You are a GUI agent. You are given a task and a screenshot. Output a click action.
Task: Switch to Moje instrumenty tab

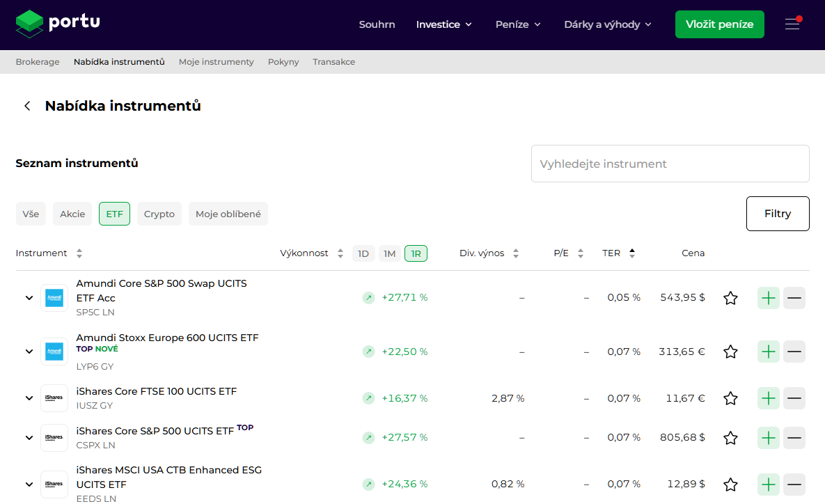click(x=217, y=61)
